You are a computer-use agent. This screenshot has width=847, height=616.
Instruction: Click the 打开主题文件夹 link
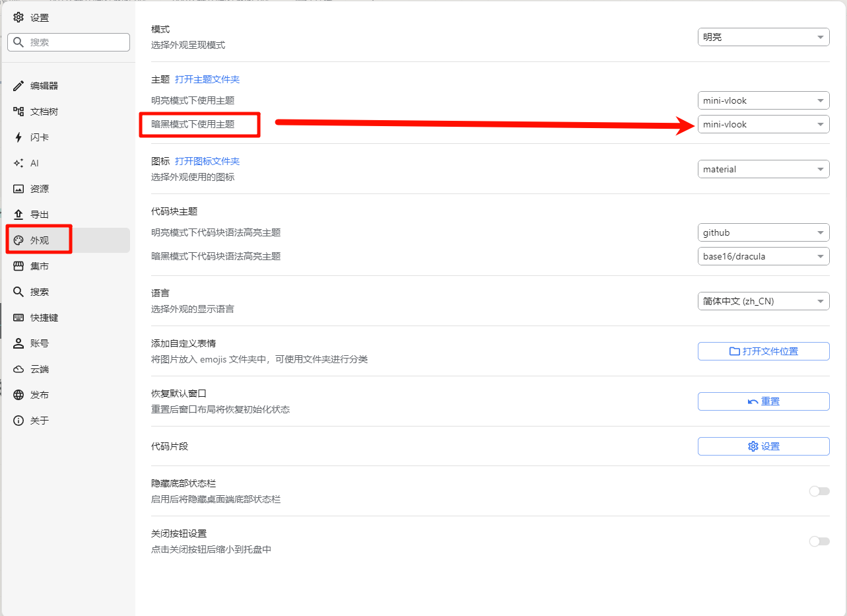click(207, 79)
